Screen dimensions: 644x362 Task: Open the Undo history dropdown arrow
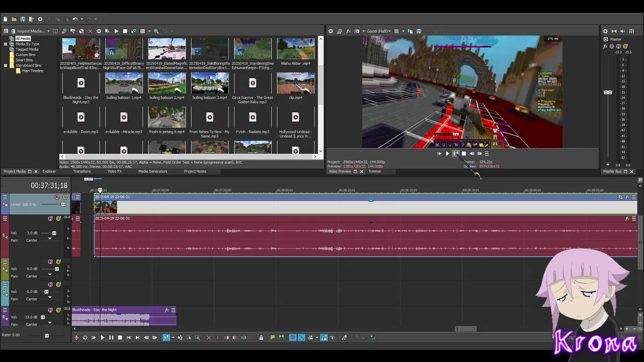pos(82,19)
